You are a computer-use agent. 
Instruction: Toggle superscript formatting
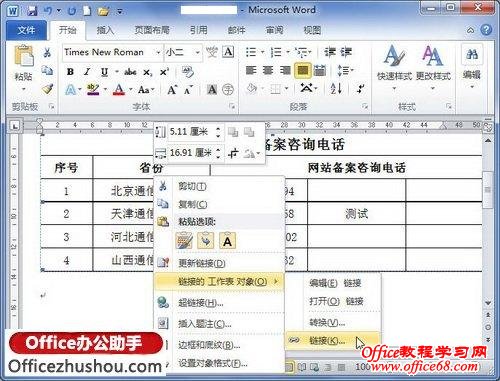point(164,72)
